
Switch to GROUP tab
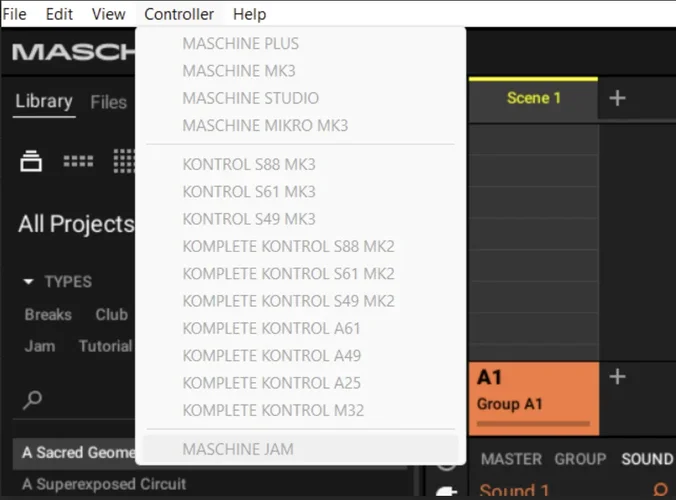[580, 459]
